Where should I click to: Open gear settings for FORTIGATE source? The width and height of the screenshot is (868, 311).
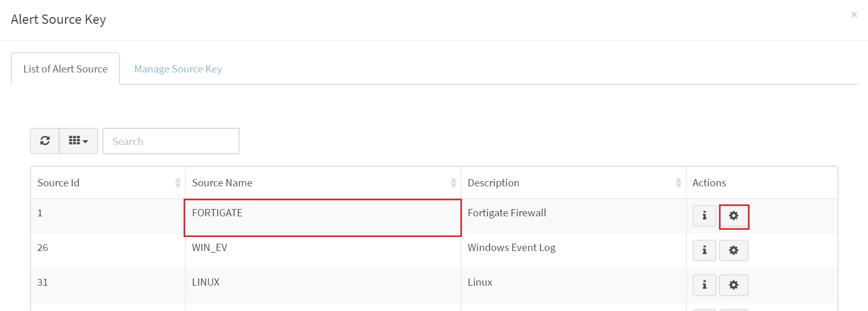734,216
